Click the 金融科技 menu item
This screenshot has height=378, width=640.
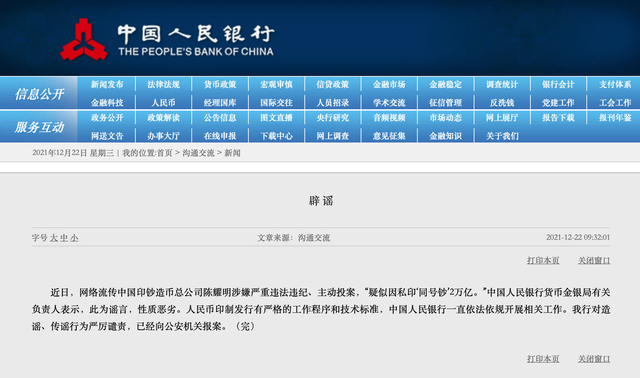(107, 102)
